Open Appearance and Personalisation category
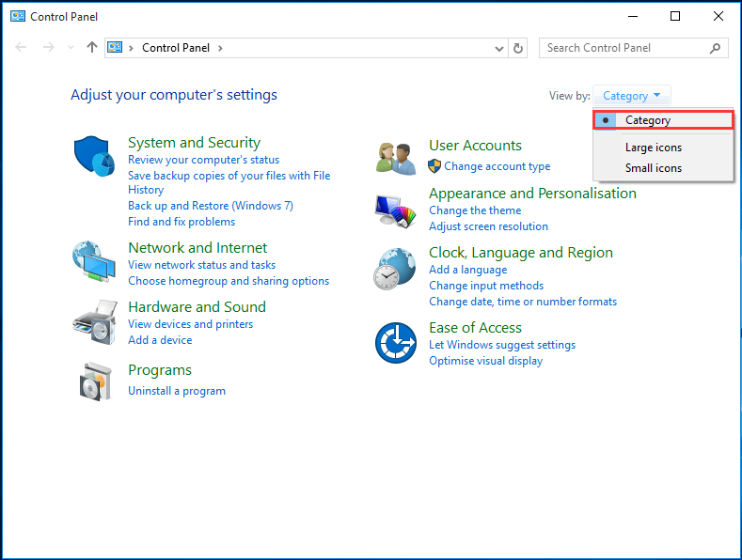 click(x=532, y=194)
